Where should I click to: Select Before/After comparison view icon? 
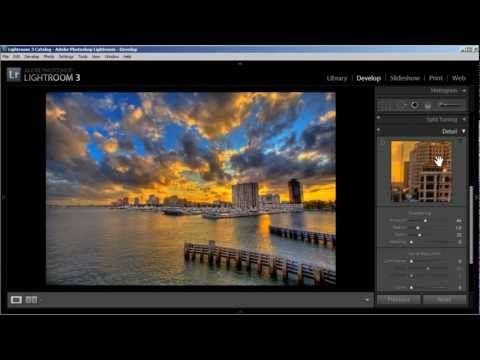pos(31,300)
